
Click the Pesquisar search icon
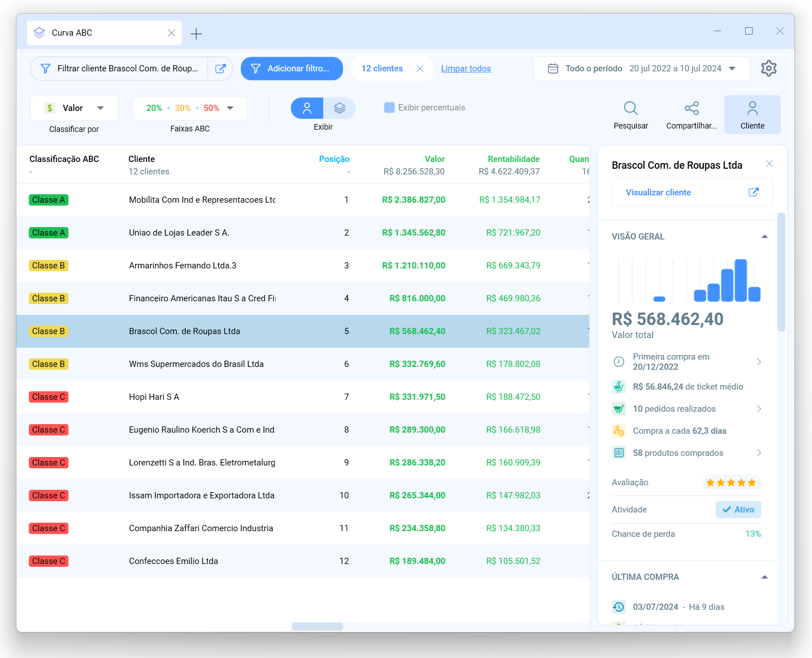[x=631, y=115]
